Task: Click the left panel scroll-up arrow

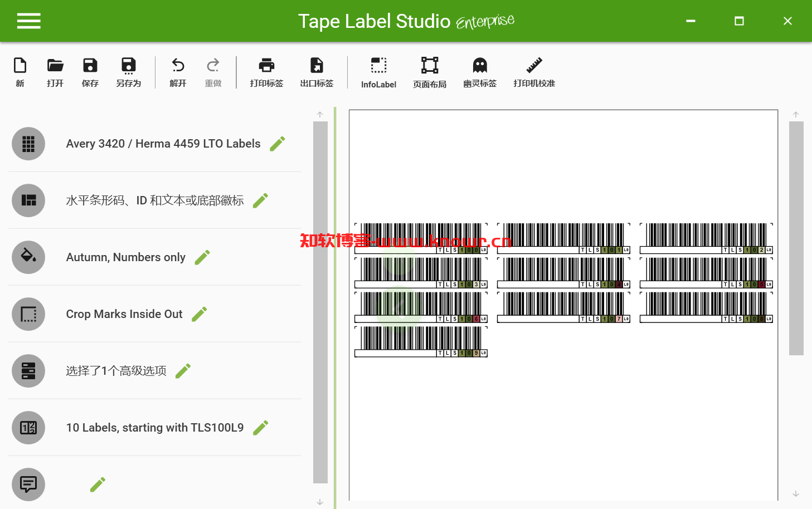Action: point(320,115)
